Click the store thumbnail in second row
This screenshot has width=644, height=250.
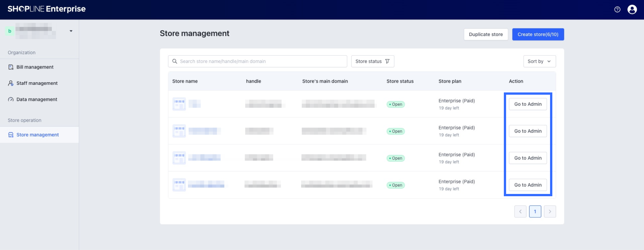pos(179,131)
